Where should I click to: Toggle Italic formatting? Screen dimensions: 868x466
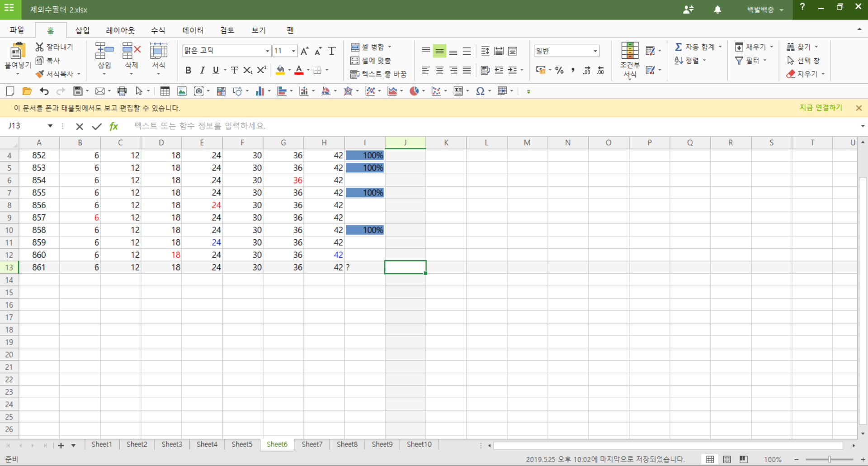click(202, 70)
